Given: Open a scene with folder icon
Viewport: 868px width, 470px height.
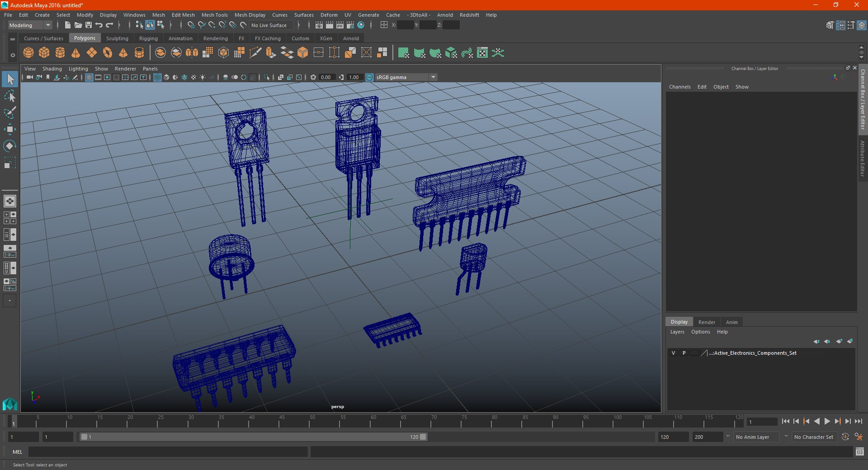Looking at the screenshot, I should click(x=78, y=25).
